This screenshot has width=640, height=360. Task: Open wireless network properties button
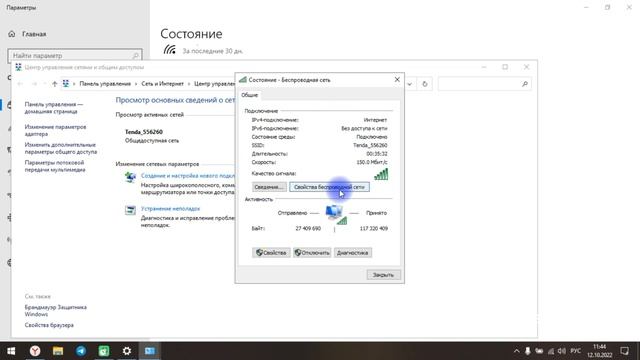point(329,187)
